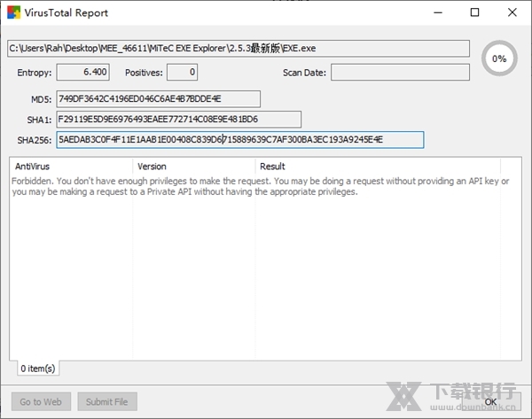Click the empty Scan Date field
Screen dimensions: 532x419
[400, 72]
